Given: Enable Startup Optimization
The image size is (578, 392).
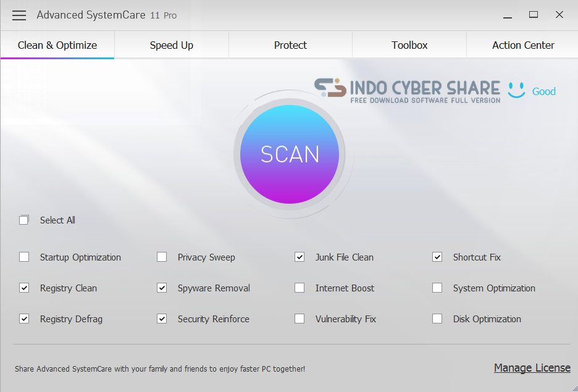Looking at the screenshot, I should [x=23, y=257].
